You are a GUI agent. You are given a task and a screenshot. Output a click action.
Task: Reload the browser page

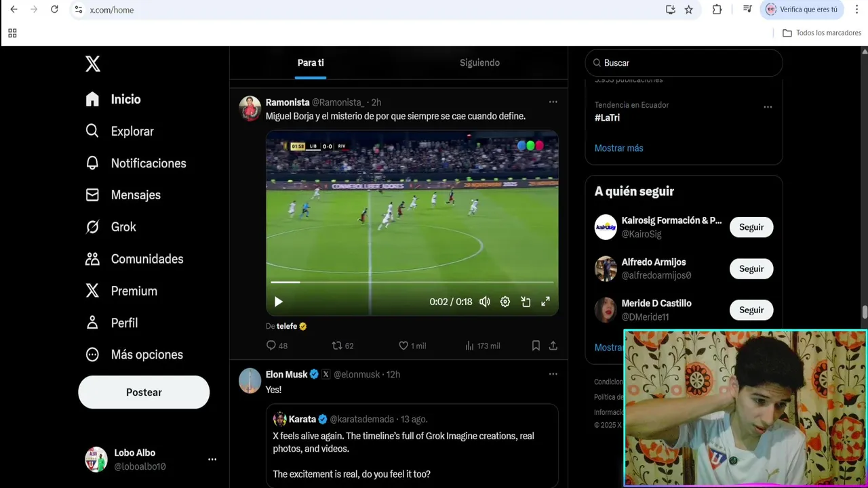54,9
